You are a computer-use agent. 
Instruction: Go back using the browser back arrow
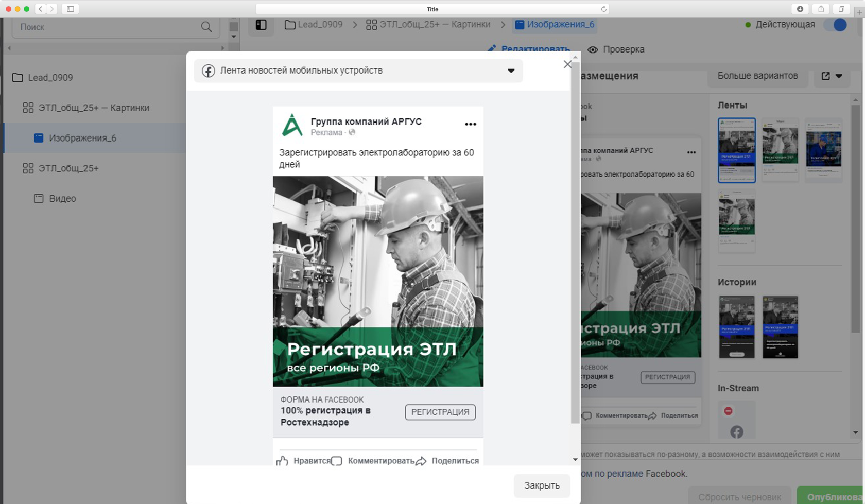[40, 9]
